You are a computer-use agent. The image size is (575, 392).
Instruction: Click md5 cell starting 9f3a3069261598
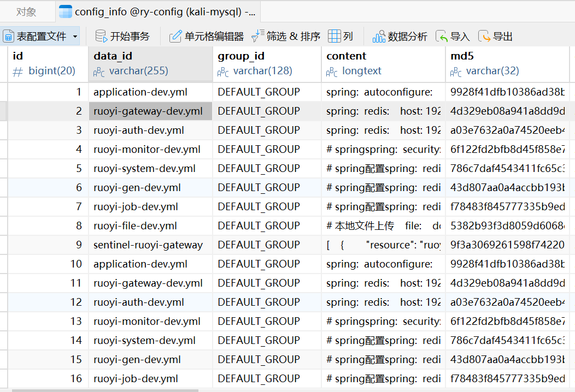(x=508, y=245)
